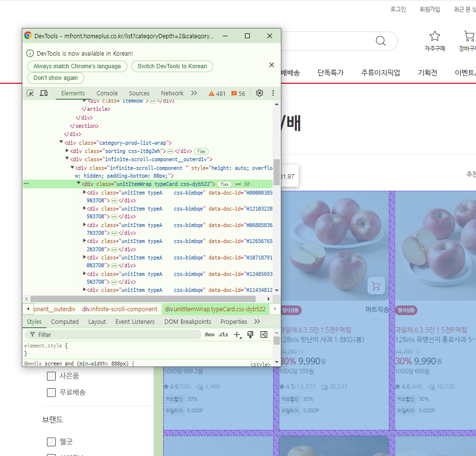Expand unitItem with data-doc-id H06885836

click(85, 225)
